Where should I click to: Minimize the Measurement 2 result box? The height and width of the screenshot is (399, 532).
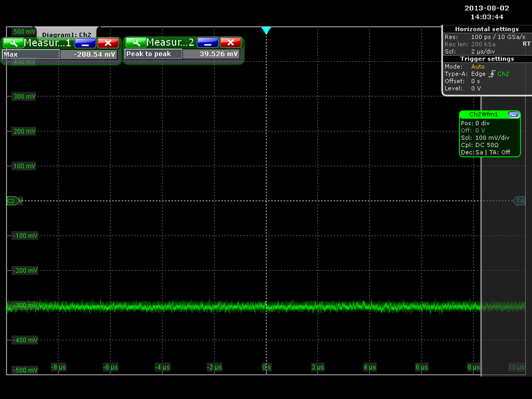tap(207, 43)
